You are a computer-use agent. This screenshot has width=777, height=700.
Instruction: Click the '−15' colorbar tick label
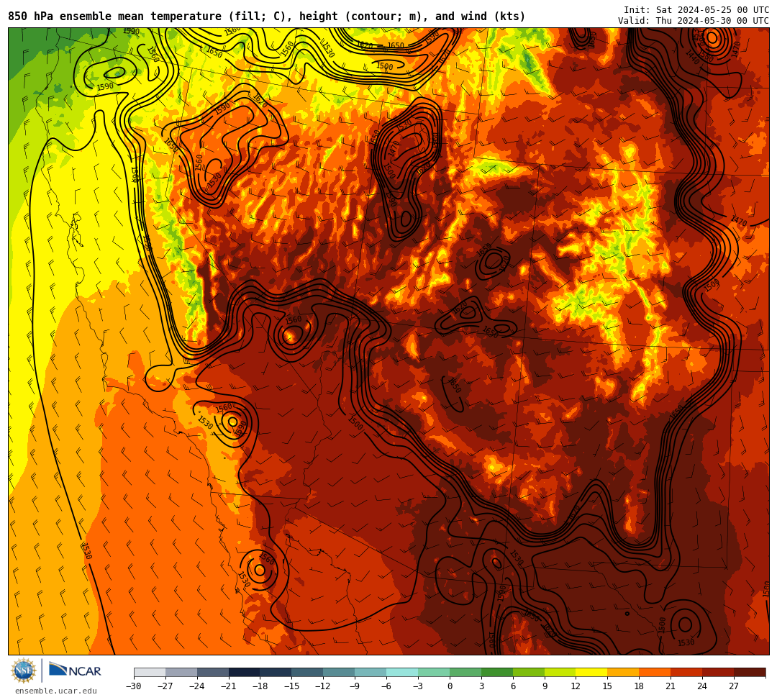[x=292, y=686]
